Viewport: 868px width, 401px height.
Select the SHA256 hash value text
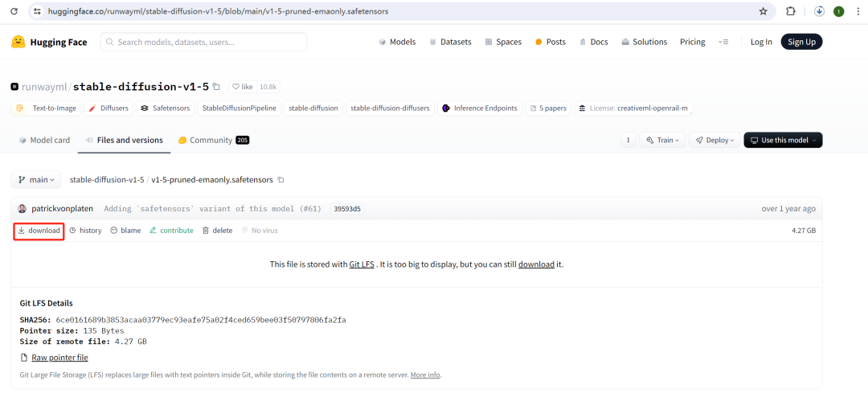[x=201, y=320]
